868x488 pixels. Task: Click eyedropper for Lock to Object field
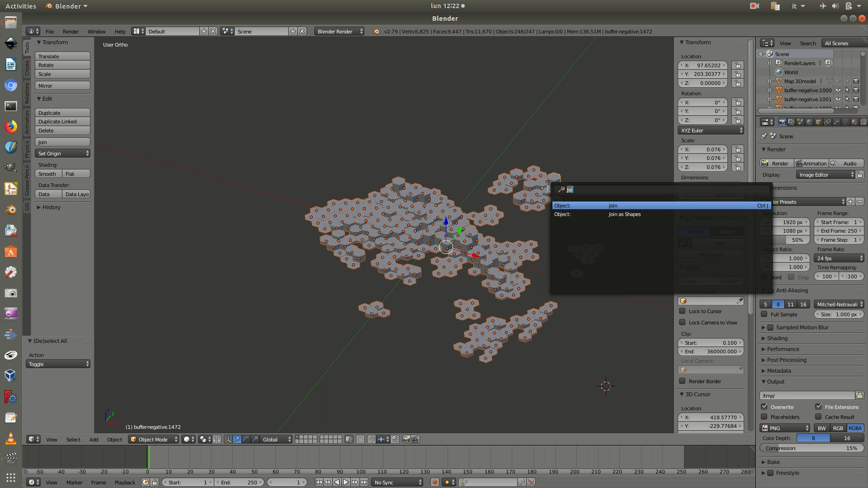(740, 301)
